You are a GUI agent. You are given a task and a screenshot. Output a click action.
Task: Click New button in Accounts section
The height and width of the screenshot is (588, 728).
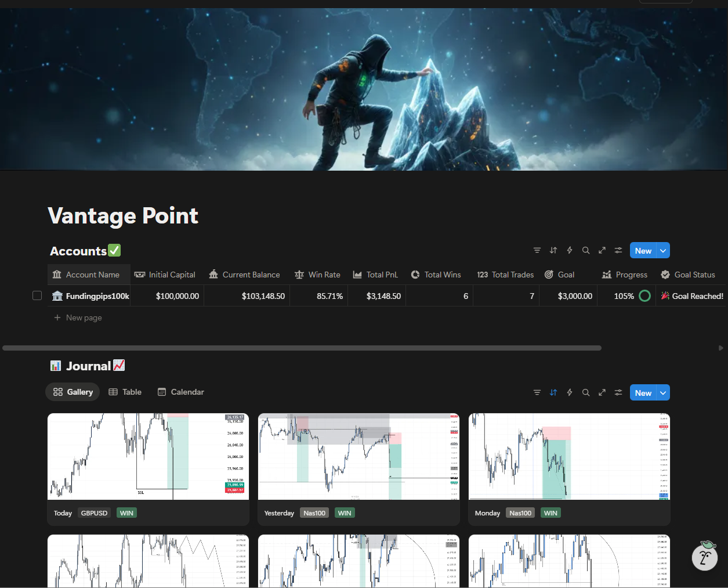click(643, 251)
